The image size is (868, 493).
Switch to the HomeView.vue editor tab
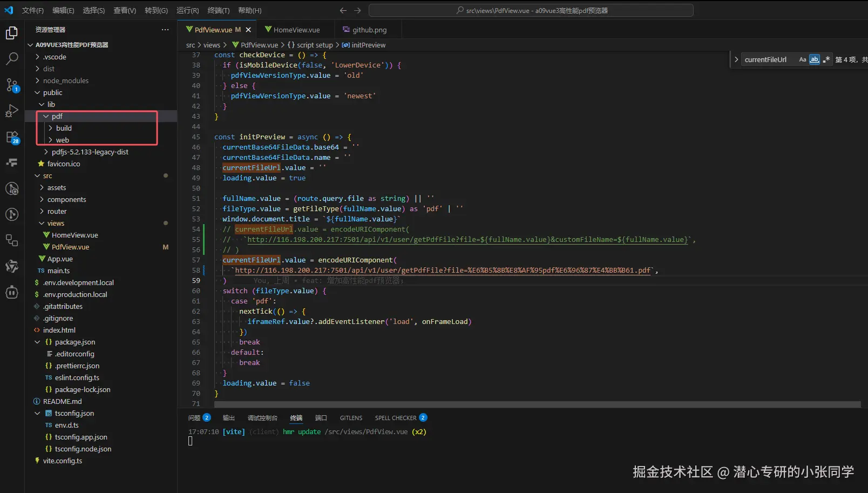pyautogui.click(x=296, y=30)
